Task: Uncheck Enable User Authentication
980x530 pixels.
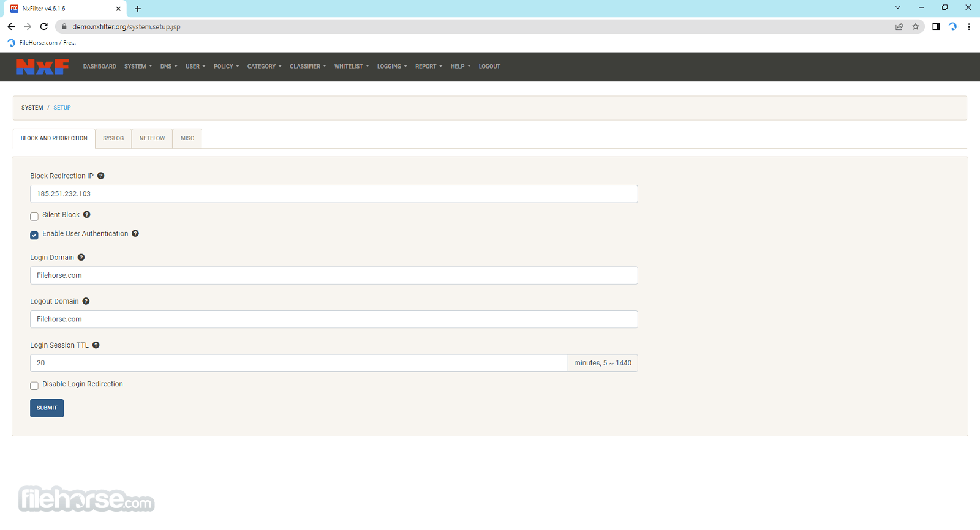Action: pos(34,236)
